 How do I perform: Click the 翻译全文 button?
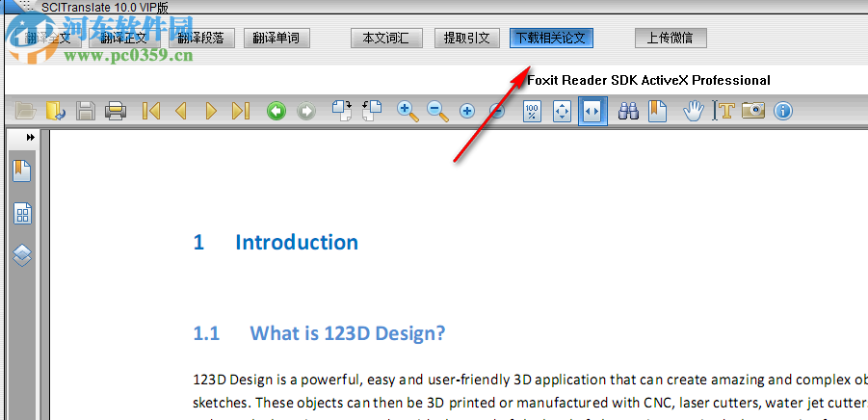tap(47, 38)
